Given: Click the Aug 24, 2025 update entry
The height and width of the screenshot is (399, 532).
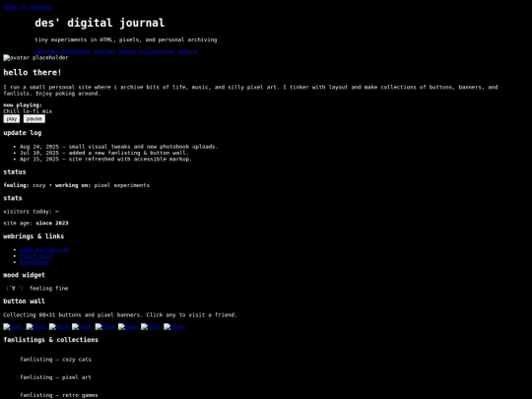Looking at the screenshot, I should pyautogui.click(x=119, y=147).
